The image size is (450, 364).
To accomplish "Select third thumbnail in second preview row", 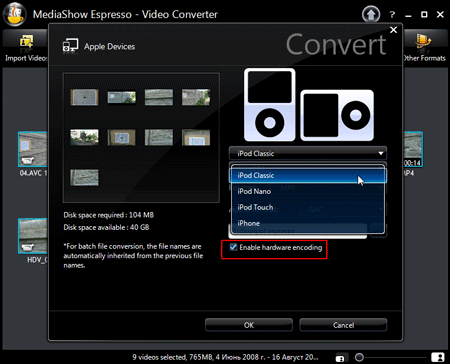I will coord(159,137).
